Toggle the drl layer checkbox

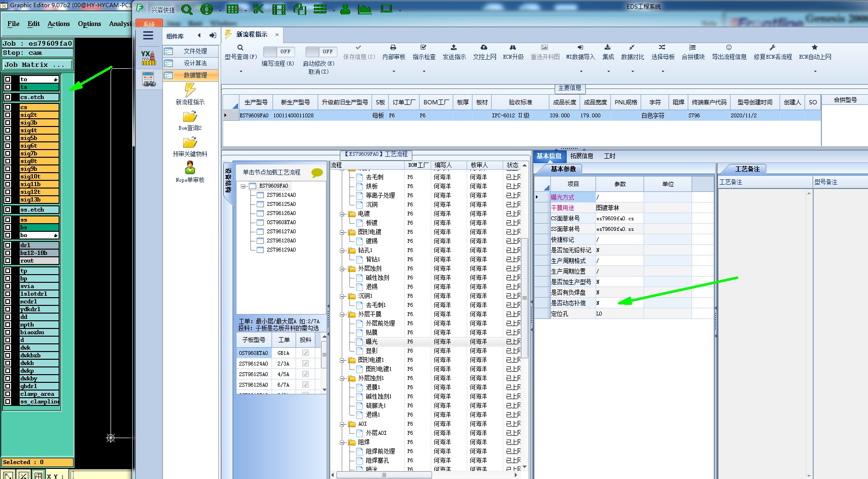click(x=8, y=245)
